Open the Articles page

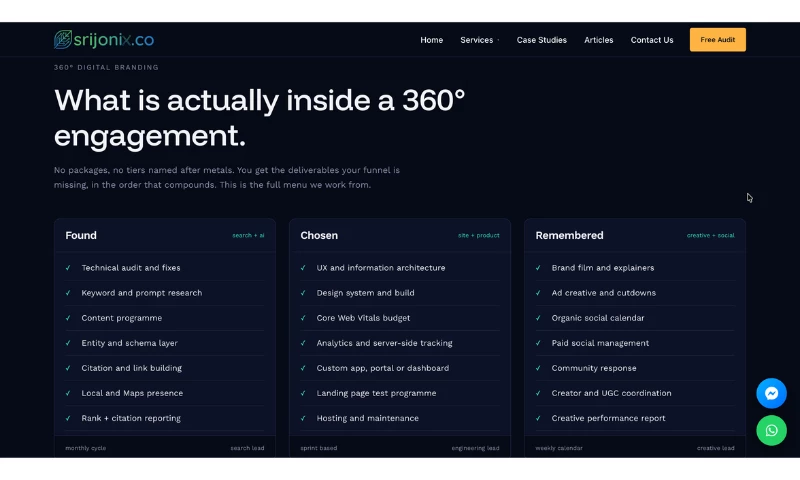coord(598,40)
